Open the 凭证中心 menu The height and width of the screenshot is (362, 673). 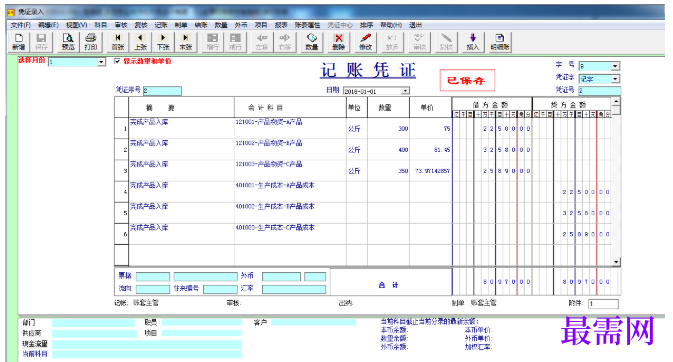pos(340,25)
